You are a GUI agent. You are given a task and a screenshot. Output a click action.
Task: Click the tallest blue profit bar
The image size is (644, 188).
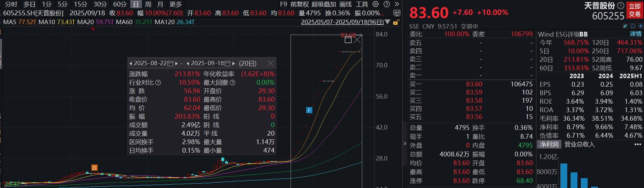tap(564, 176)
